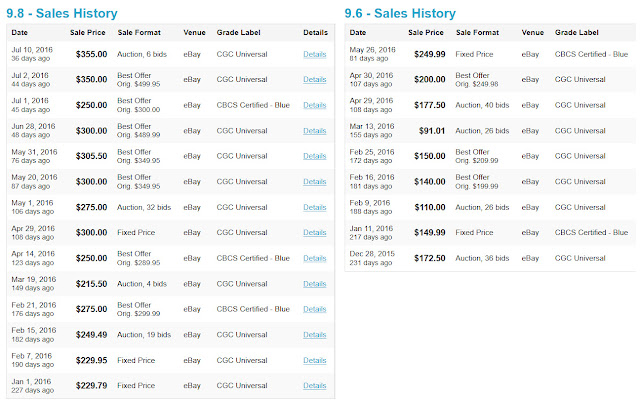Screen dimensions: 640x400
Task: Click the 9.8 - Sales History heading
Action: click(62, 13)
